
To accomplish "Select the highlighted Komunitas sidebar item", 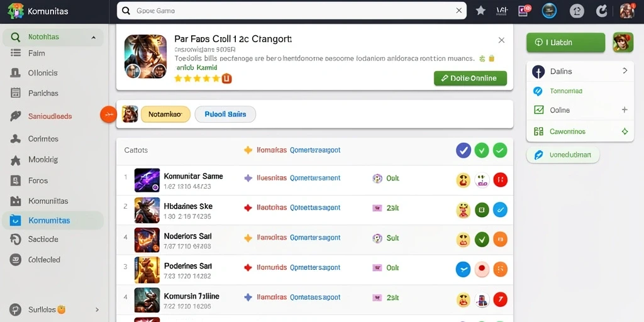I will click(53, 221).
